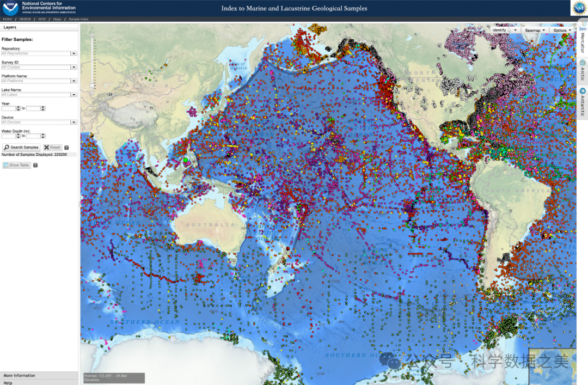Switch to the Arctic projection view
Image resolution: width=588 pixels, height=385 pixels.
click(x=582, y=70)
